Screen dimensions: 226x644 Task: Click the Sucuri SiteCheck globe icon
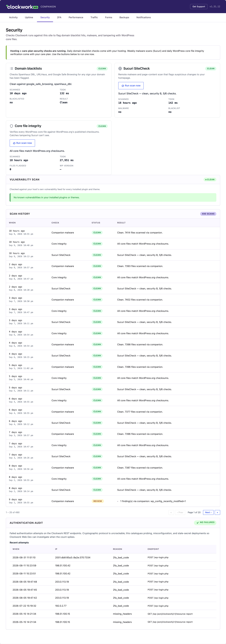pyautogui.click(x=120, y=69)
